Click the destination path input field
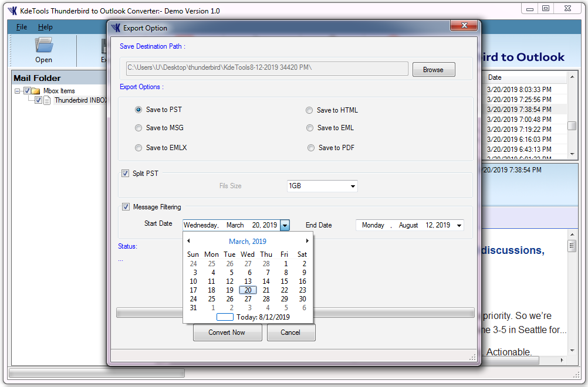 (267, 68)
